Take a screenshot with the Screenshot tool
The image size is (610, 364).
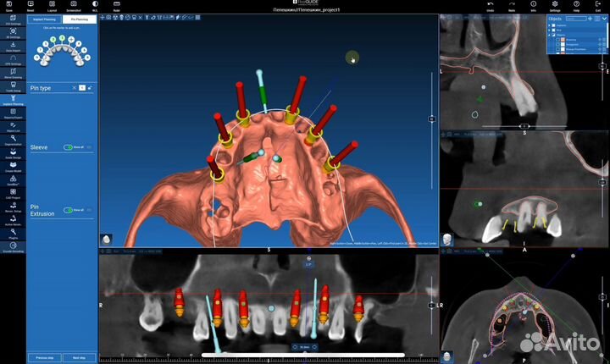[74, 6]
